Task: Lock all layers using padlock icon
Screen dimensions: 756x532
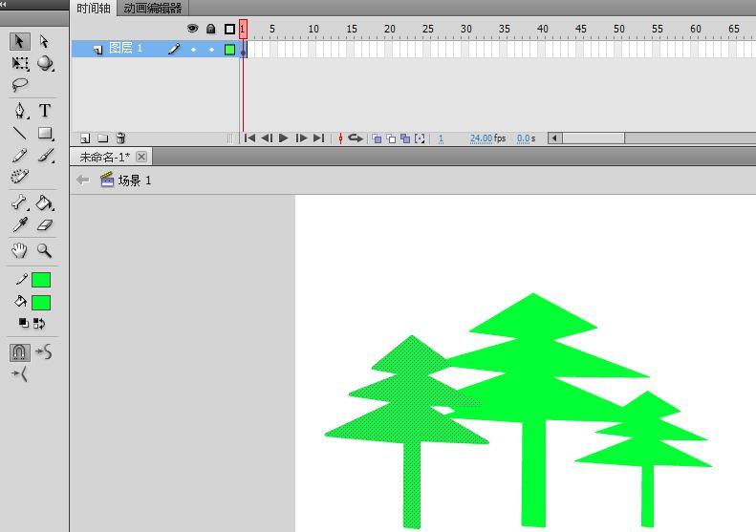Action: coord(211,29)
